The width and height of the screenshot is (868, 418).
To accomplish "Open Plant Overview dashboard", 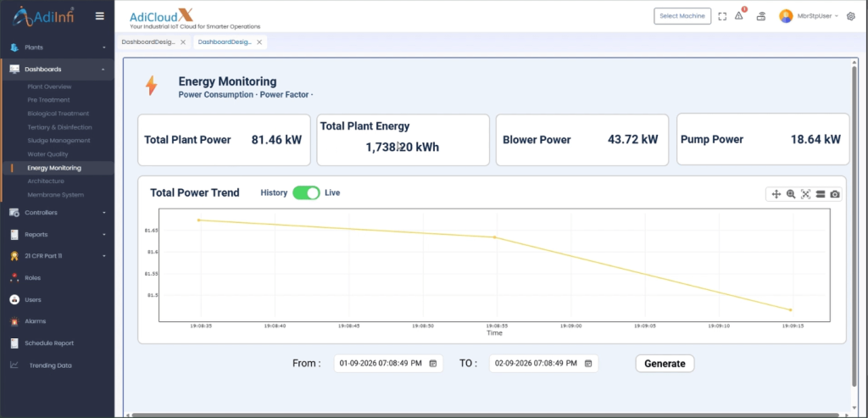I will point(49,86).
